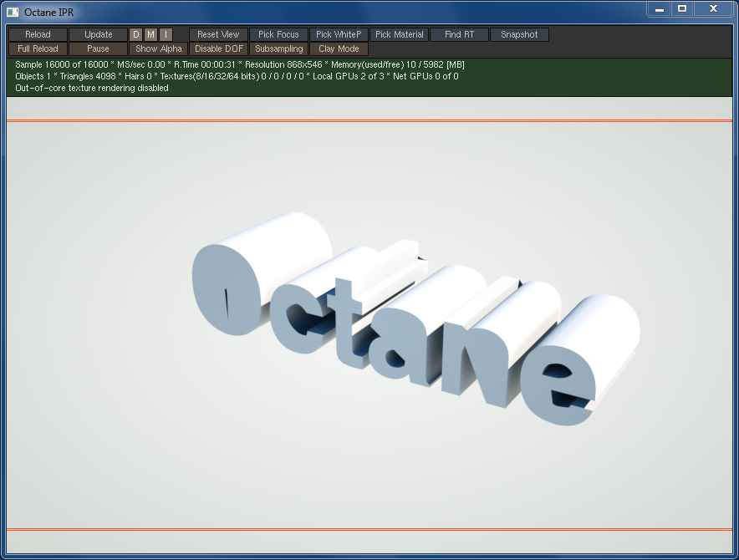This screenshot has width=739, height=560.
Task: Activate Pick WhiteP tool
Action: 339,34
